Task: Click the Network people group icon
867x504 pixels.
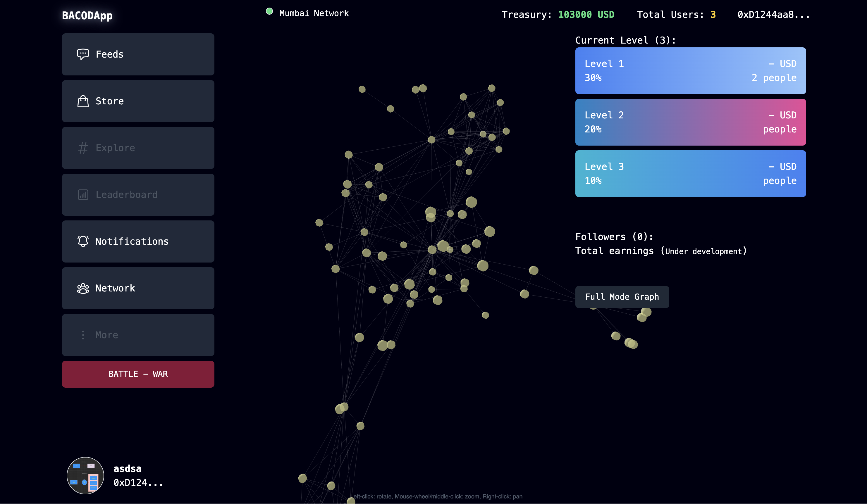Action: (83, 288)
